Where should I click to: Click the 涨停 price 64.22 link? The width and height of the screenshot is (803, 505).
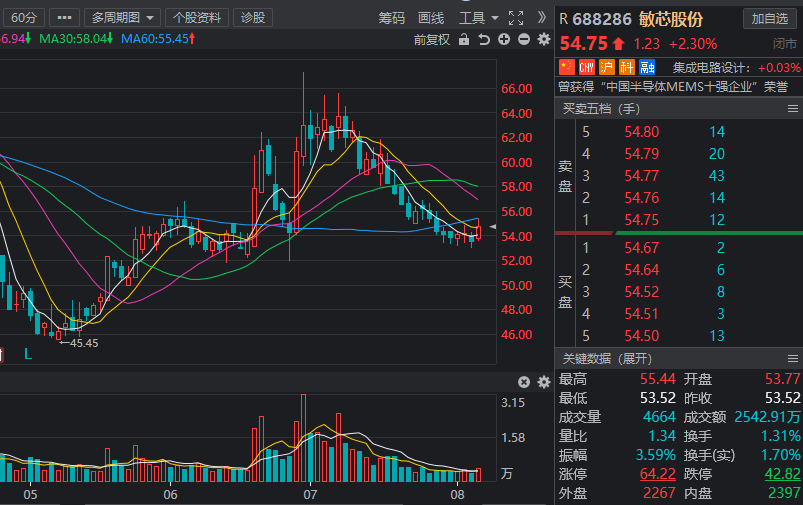658,474
